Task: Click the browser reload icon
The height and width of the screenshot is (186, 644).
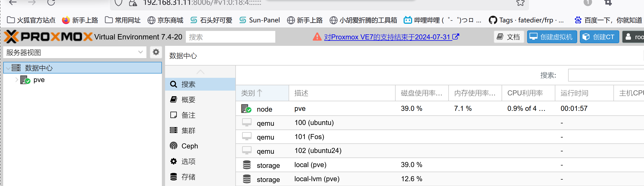Action: click(51, 3)
